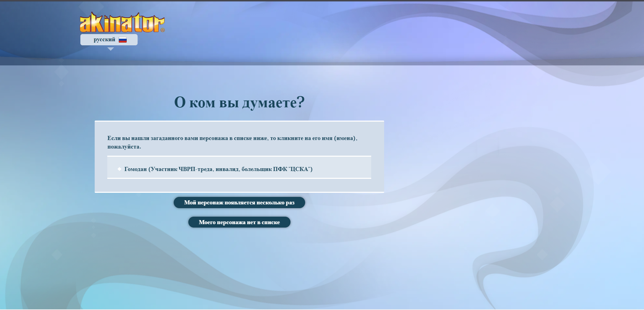The image size is (644, 310).
Task: Expand language list using the arrow below русский
Action: 111,49
